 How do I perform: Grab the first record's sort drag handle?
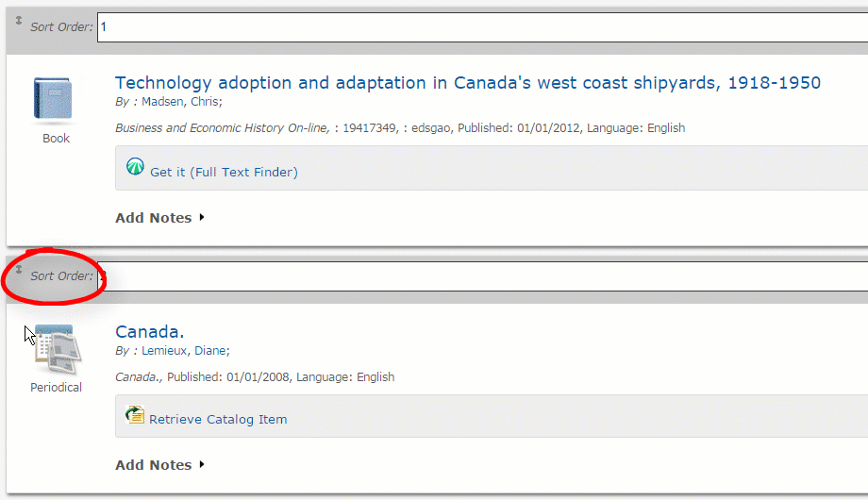click(18, 21)
